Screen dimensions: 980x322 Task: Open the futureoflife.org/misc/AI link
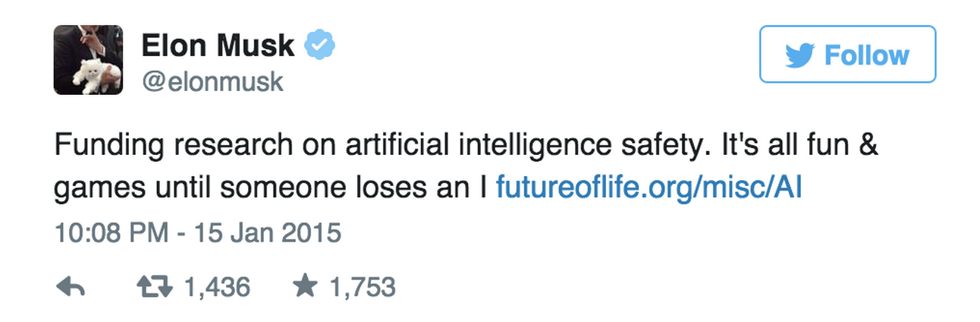[x=649, y=186]
